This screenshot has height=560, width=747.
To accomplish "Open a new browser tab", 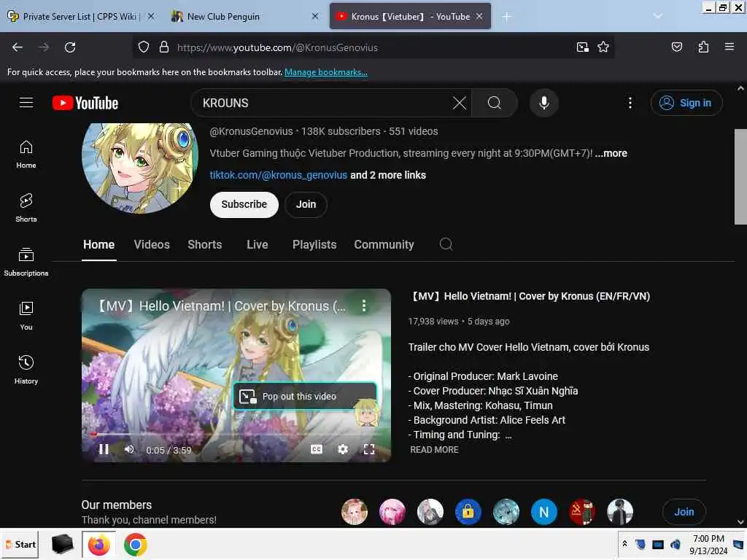I will click(x=506, y=17).
